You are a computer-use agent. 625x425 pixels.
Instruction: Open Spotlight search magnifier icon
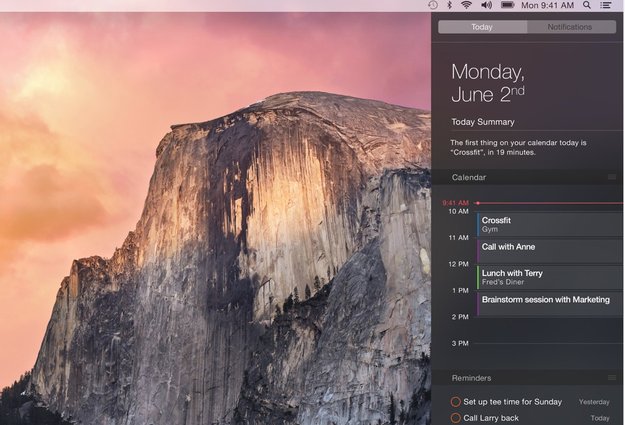[x=587, y=5]
